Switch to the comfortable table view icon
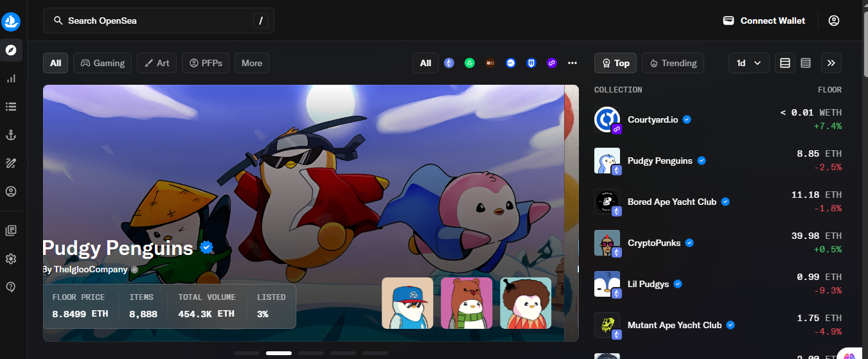868x359 pixels. [x=785, y=63]
